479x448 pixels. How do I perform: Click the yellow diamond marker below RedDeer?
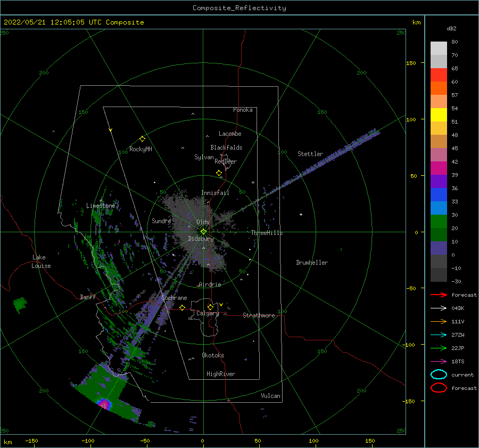pyautogui.click(x=219, y=173)
